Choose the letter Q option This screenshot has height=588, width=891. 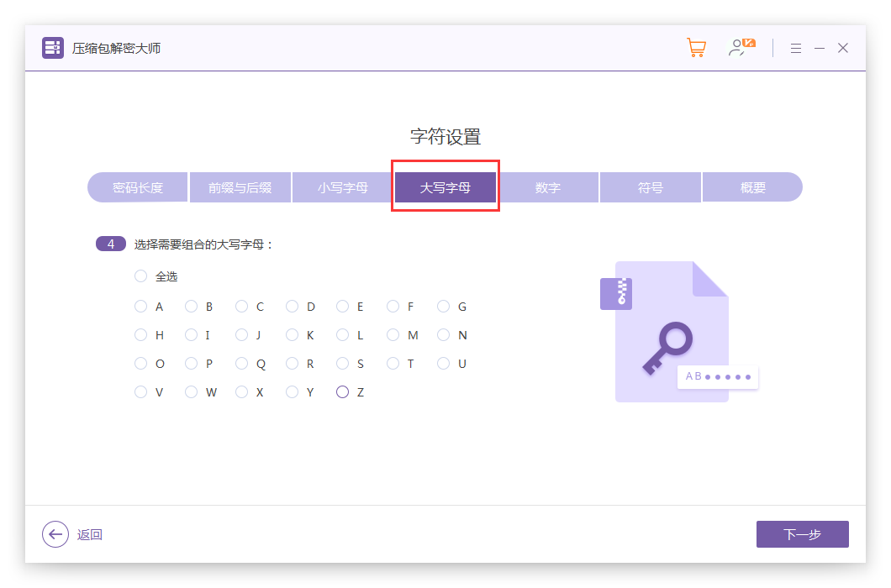241,364
